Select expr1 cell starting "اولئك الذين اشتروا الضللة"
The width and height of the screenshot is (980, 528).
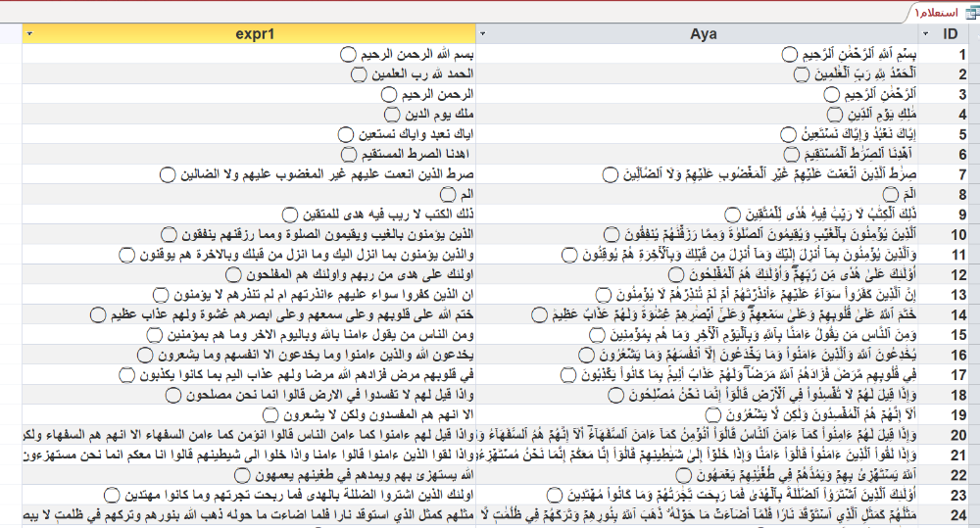click(x=249, y=495)
